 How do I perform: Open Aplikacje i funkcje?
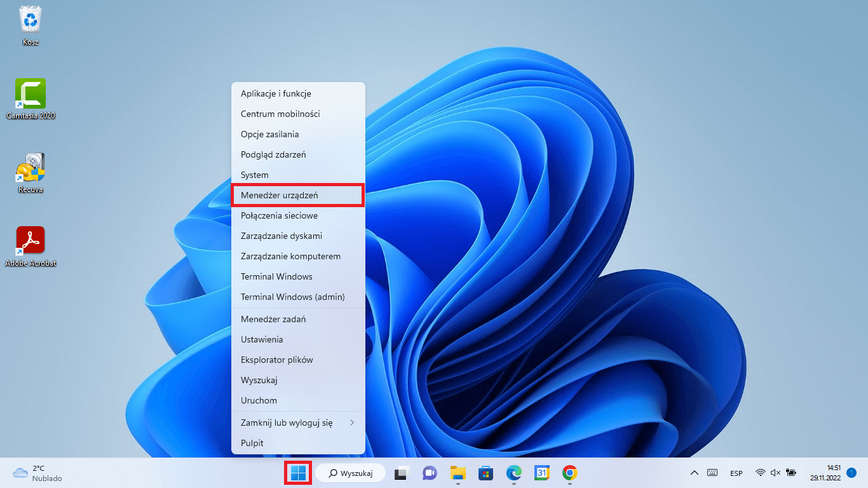pyautogui.click(x=298, y=93)
